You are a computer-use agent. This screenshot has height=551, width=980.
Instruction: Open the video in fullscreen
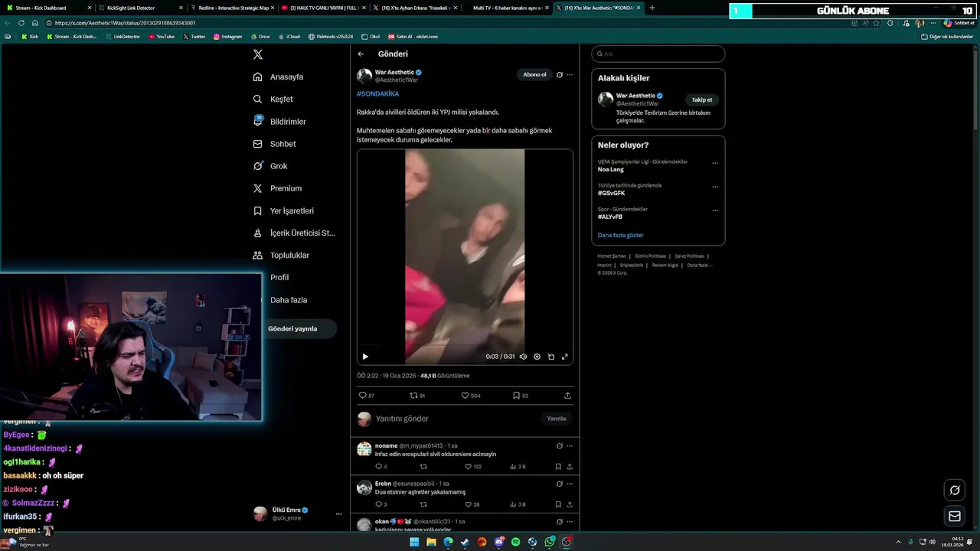(x=565, y=357)
